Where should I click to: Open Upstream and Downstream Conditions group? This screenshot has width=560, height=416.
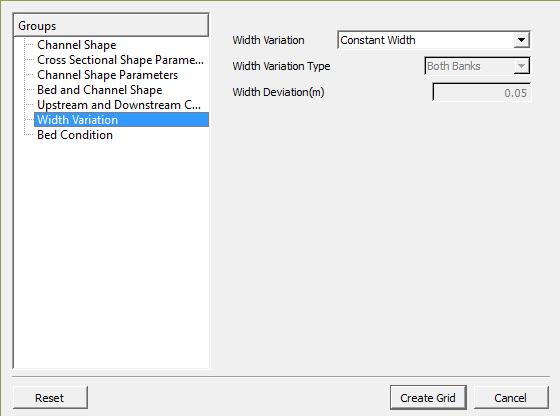(x=119, y=105)
